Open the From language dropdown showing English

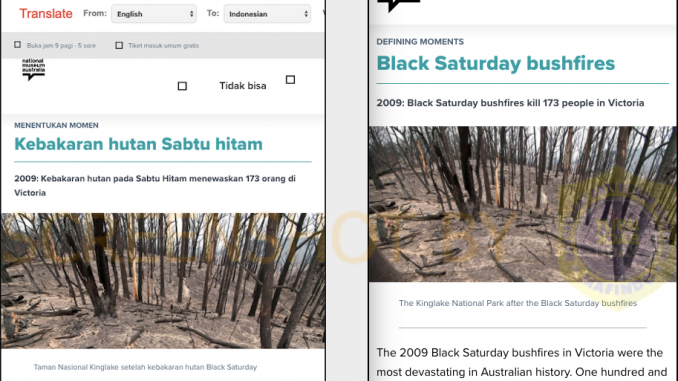click(x=154, y=14)
